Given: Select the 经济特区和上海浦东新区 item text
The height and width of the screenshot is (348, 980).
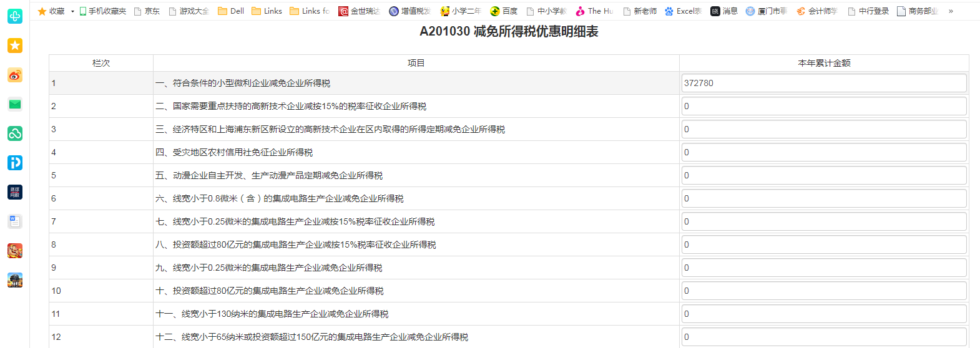Looking at the screenshot, I should click(330, 129).
